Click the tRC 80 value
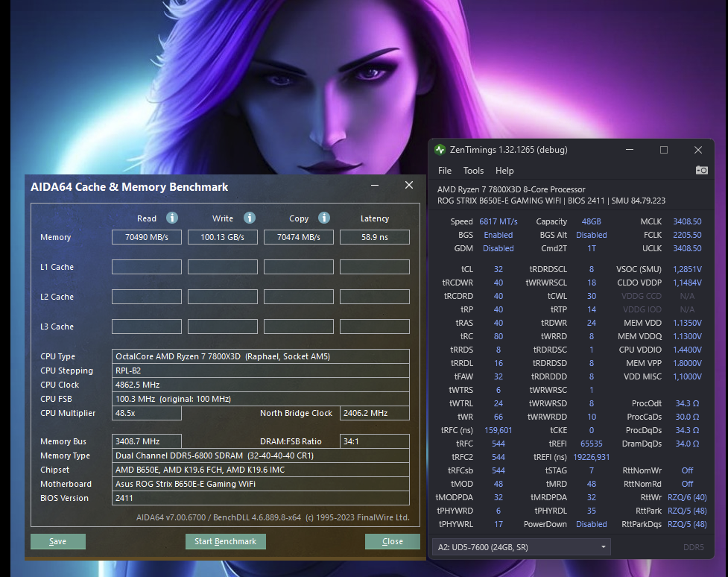728x577 pixels. [498, 336]
